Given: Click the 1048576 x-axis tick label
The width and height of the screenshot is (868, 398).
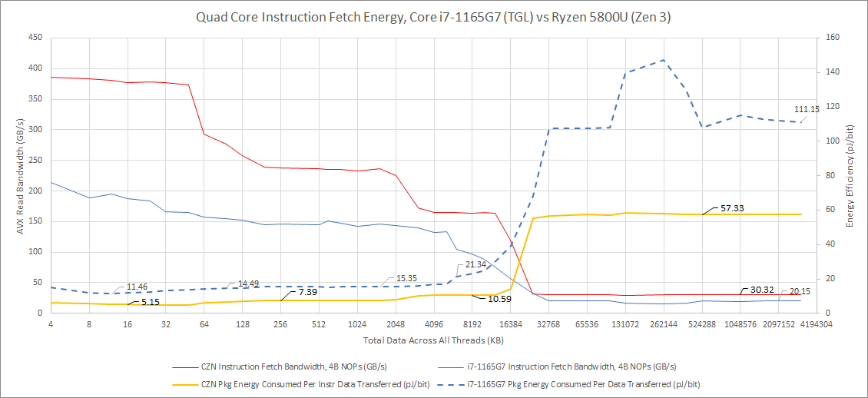Looking at the screenshot, I should point(740,324).
